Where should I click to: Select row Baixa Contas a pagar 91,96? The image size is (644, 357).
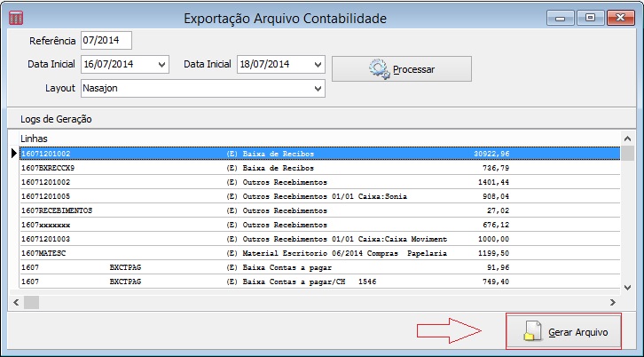pyautogui.click(x=319, y=267)
